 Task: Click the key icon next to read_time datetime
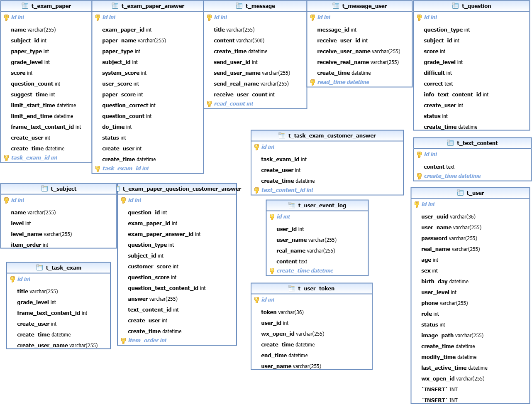(x=313, y=82)
